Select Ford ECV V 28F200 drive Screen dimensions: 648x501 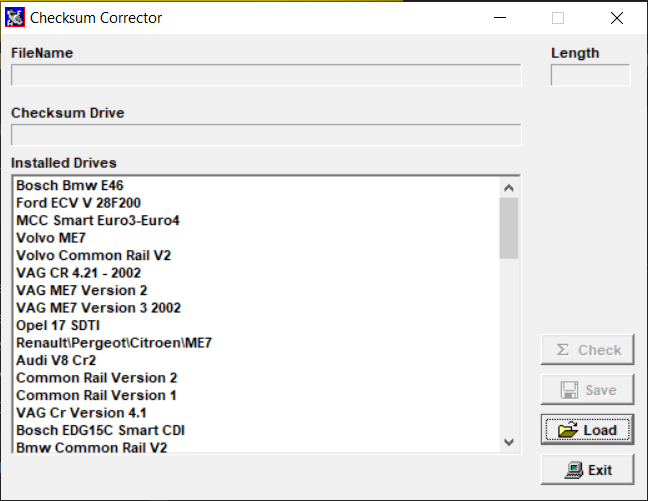[257, 203]
